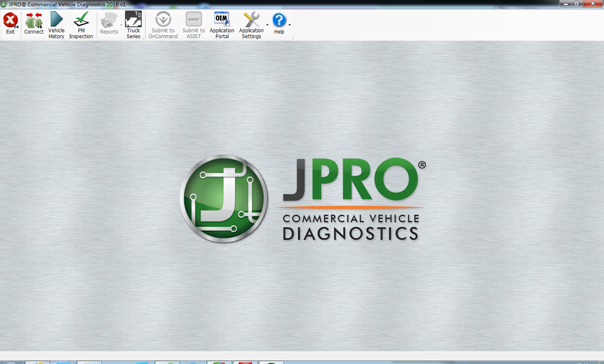Image resolution: width=604 pixels, height=364 pixels.
Task: Close the JPRO Commercial Vehicle Diagnostics window
Action: 593,4
